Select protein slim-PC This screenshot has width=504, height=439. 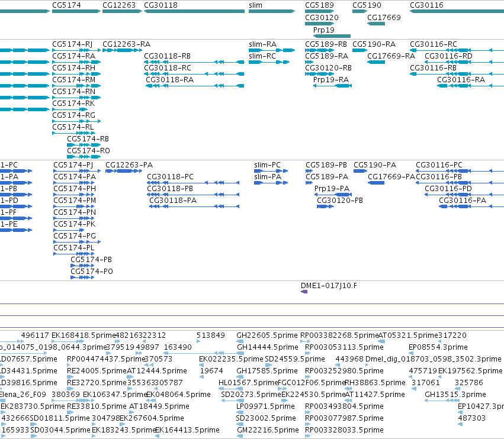[x=268, y=164]
